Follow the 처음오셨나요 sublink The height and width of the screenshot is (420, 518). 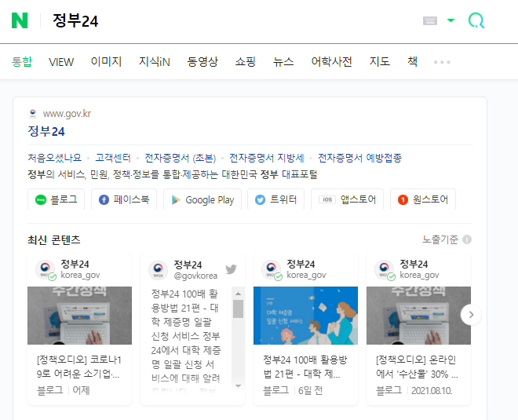tap(54, 158)
